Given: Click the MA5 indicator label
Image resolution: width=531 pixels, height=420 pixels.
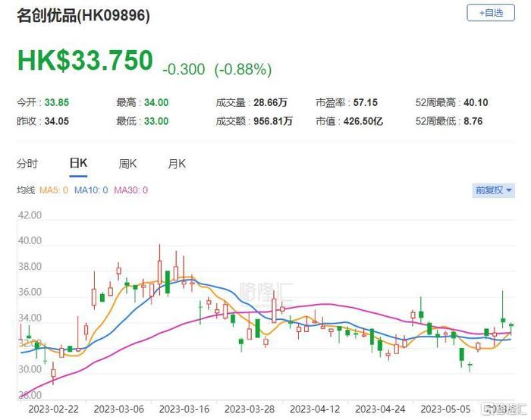Looking at the screenshot, I should (x=54, y=190).
